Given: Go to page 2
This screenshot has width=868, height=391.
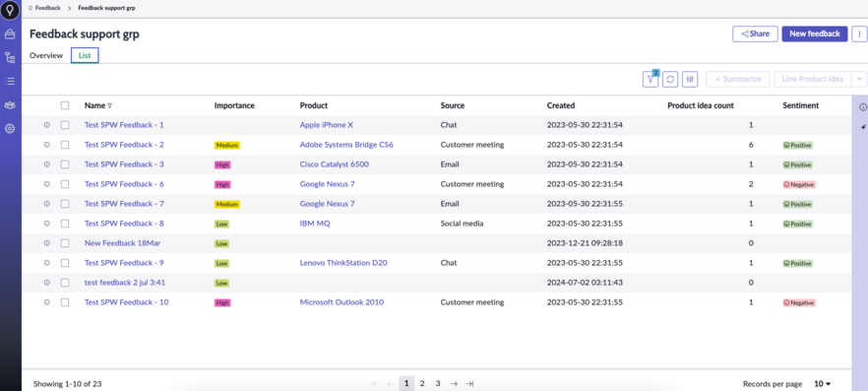Looking at the screenshot, I should [x=422, y=383].
